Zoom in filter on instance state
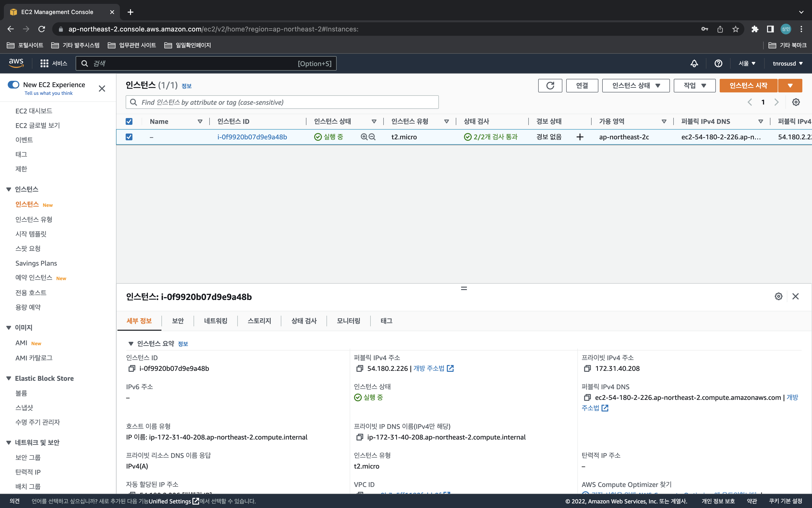Viewport: 812px width, 508px height. pyautogui.click(x=364, y=137)
